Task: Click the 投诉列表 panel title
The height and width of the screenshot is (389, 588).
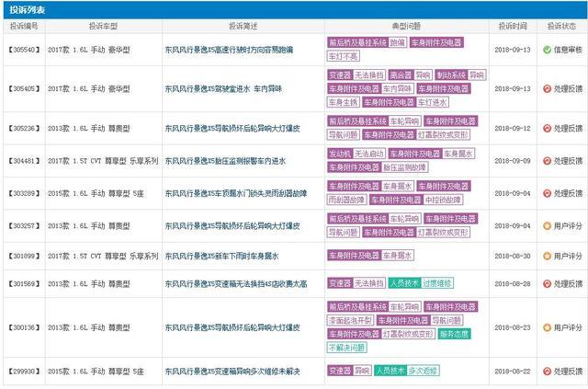Action: tap(27, 10)
